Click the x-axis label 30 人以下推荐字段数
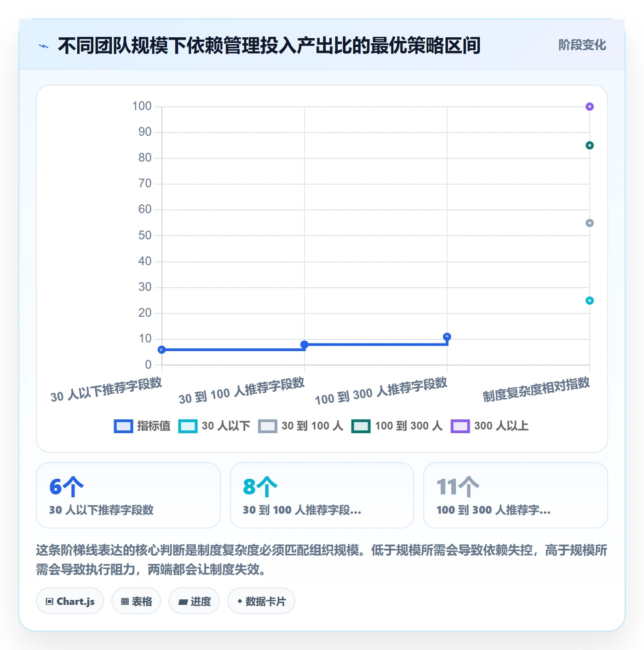 [x=106, y=390]
